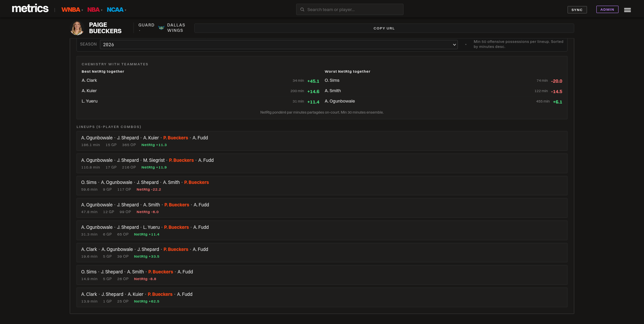Click the PAIGE BUECKERS player name heading
Image resolution: width=644 pixels, height=324 pixels.
[x=105, y=28]
